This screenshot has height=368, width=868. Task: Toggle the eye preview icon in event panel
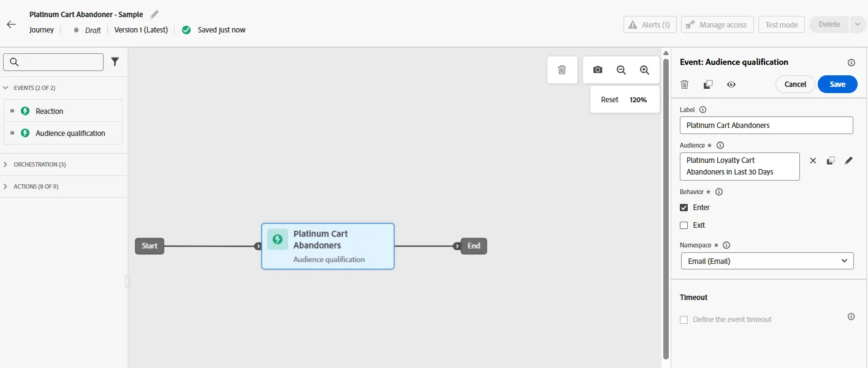point(731,84)
